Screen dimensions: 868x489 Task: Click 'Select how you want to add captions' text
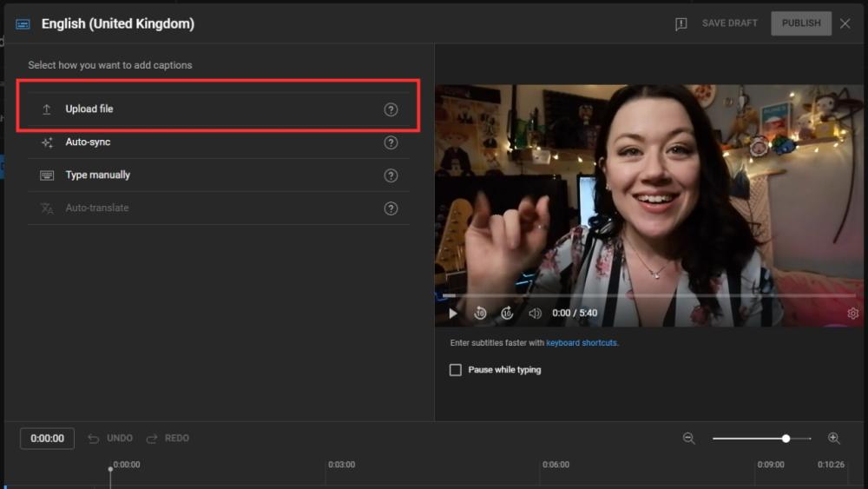pyautogui.click(x=110, y=65)
